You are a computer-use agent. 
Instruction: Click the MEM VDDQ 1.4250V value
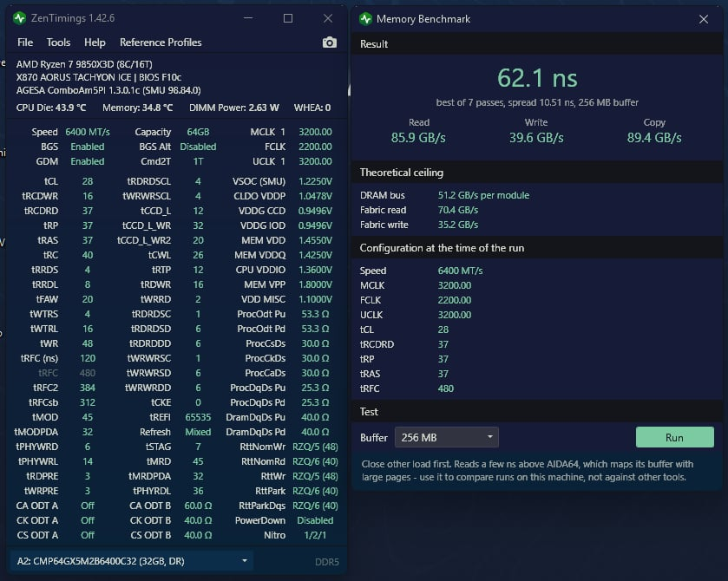click(315, 255)
